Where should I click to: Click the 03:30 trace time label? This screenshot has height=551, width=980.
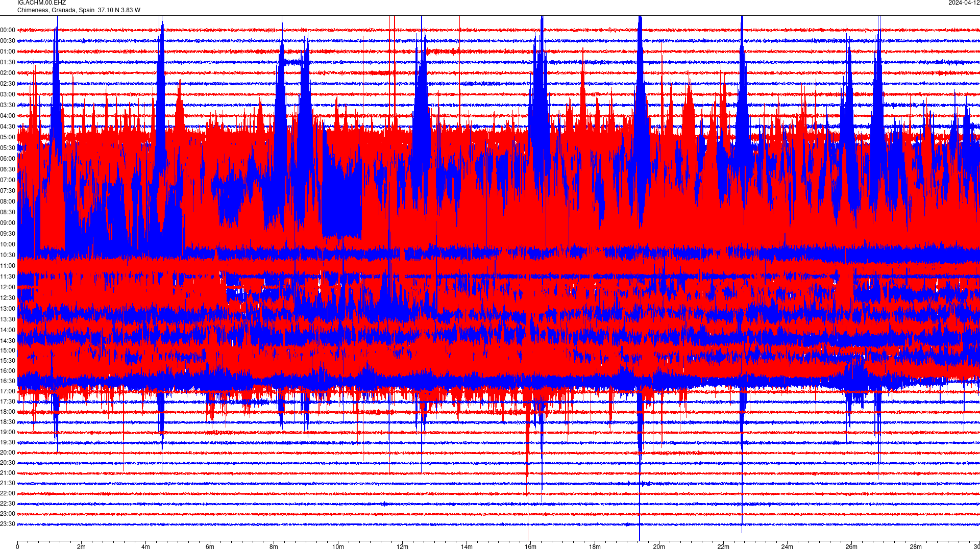8,105
